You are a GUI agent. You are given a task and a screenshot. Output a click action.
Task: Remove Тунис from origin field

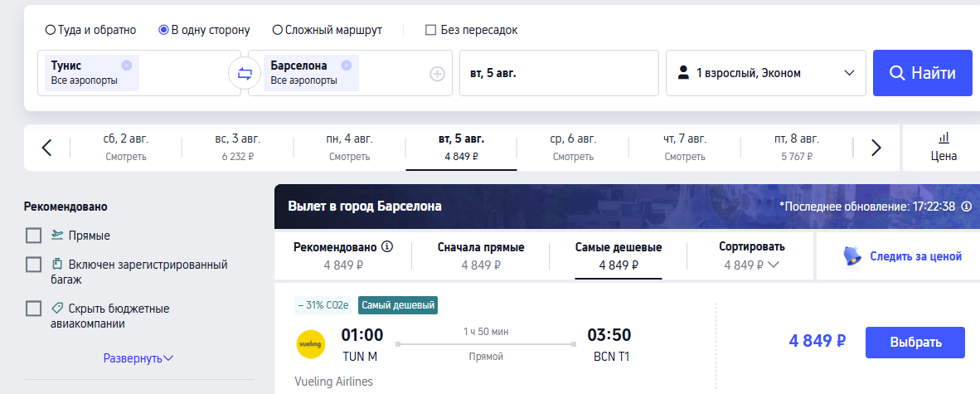(126, 65)
